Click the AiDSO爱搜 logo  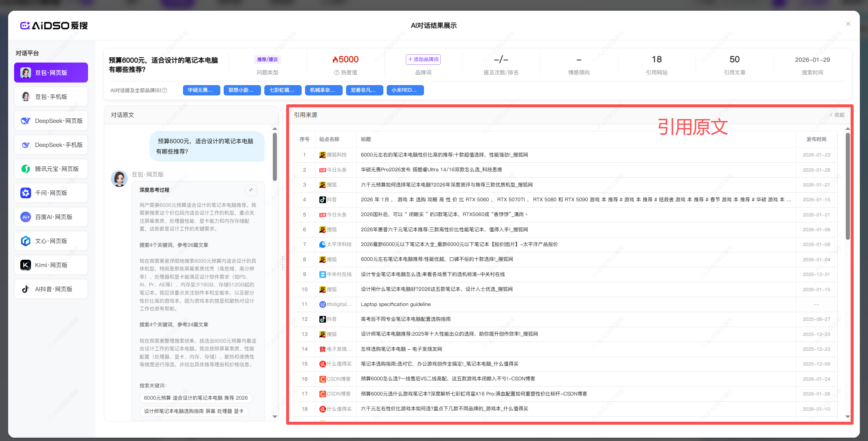point(54,26)
